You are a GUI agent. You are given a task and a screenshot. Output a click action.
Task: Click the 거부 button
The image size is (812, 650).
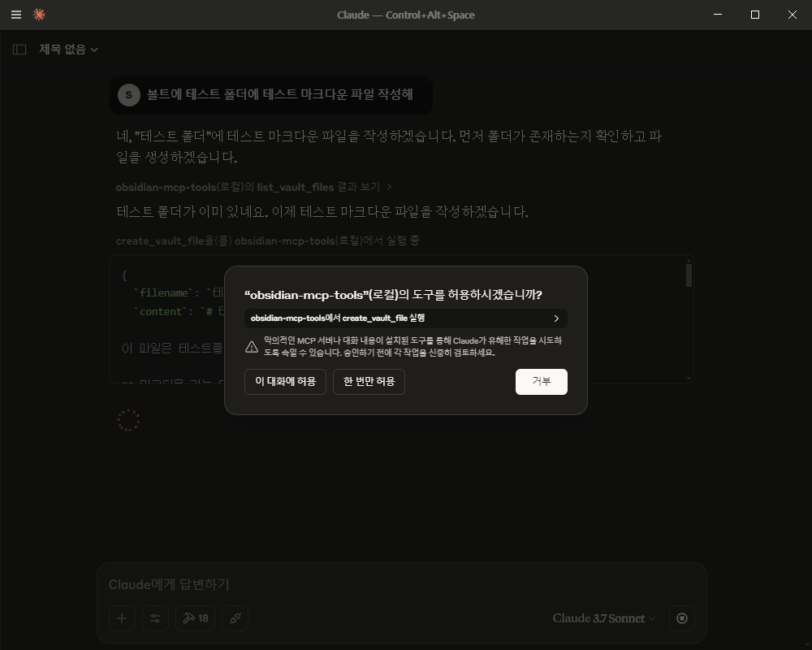[541, 382]
